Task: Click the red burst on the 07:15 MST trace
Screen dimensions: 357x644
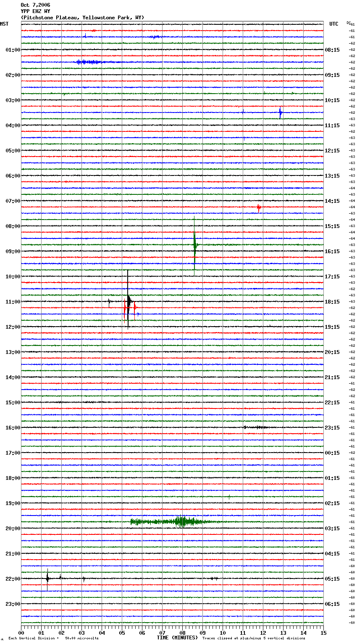Action: pyautogui.click(x=259, y=207)
